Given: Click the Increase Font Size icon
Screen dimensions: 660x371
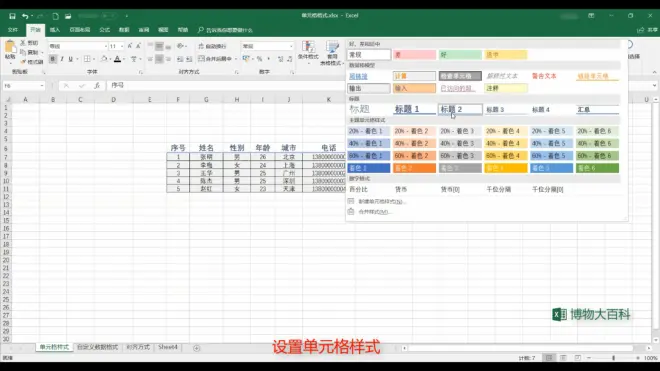Looking at the screenshot, I should click(130, 46).
